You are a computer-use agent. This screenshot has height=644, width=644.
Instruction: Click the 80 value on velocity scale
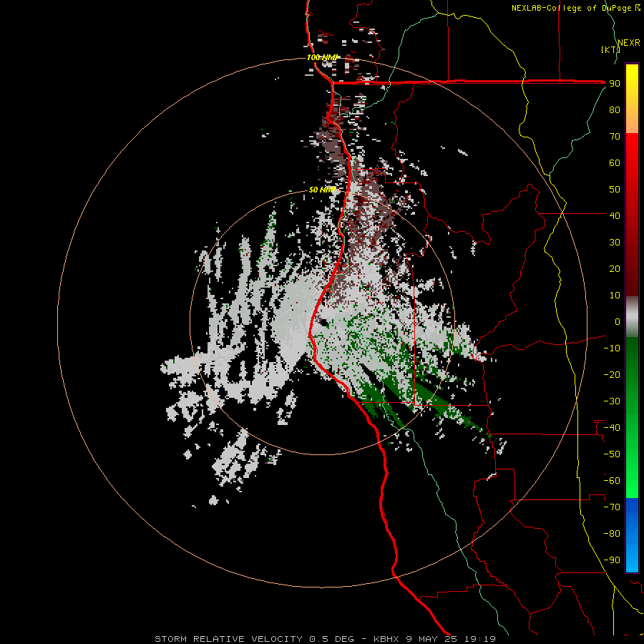615,109
